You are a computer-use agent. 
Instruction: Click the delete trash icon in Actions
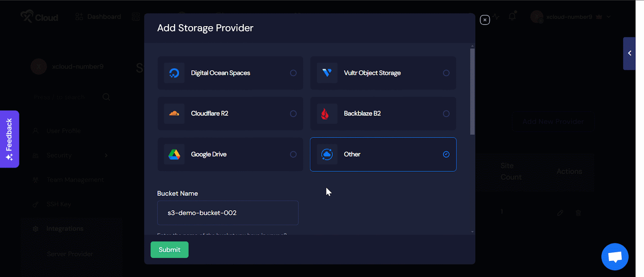[578, 213]
